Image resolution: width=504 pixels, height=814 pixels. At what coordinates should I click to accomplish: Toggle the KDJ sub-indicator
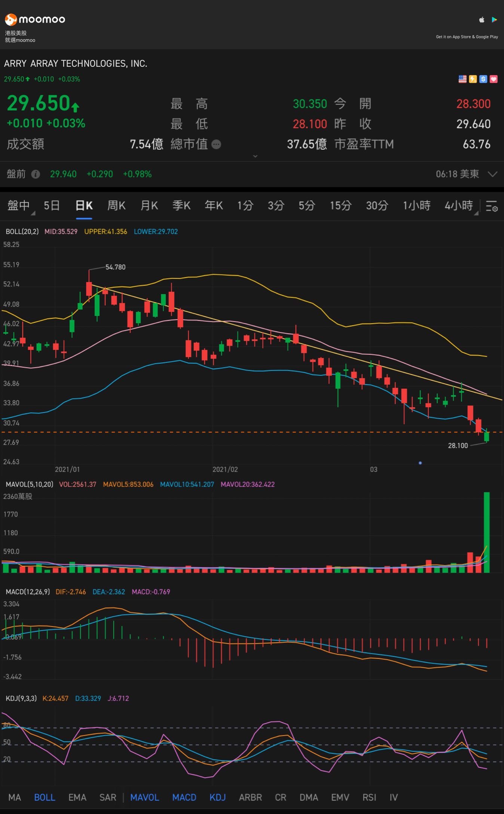click(x=217, y=797)
